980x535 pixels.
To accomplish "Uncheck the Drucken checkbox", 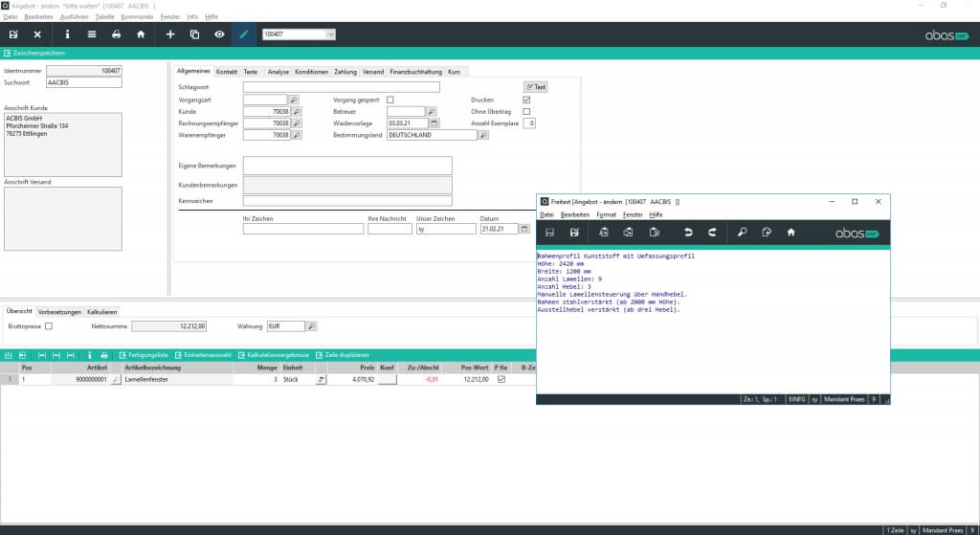I will [x=526, y=100].
